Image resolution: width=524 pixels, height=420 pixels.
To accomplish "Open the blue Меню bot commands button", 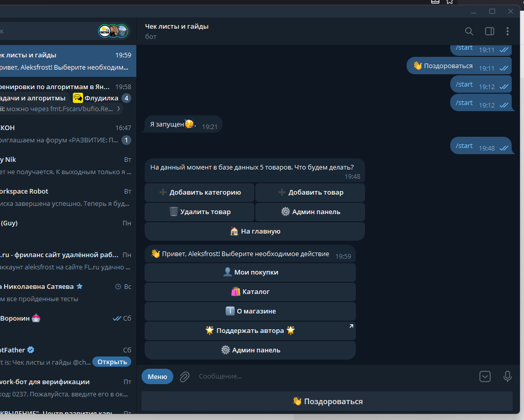I will click(157, 376).
